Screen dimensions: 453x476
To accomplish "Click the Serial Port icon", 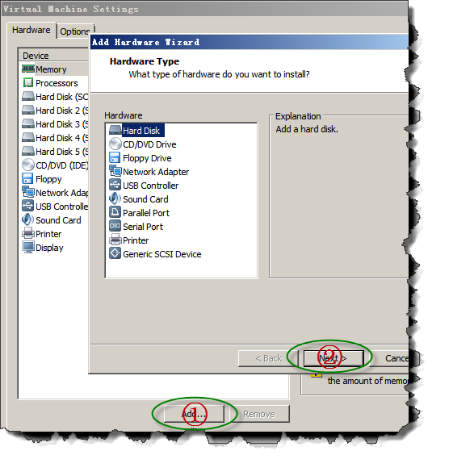I will point(115,226).
